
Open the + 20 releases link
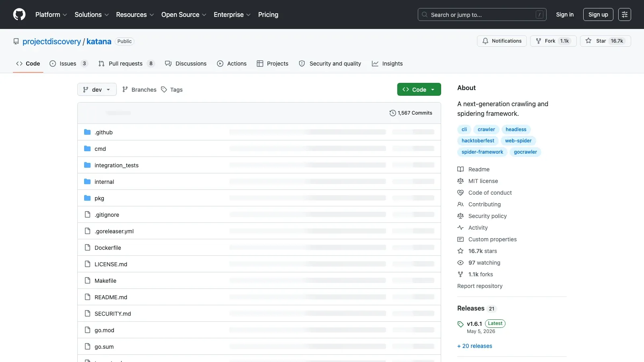(475, 346)
